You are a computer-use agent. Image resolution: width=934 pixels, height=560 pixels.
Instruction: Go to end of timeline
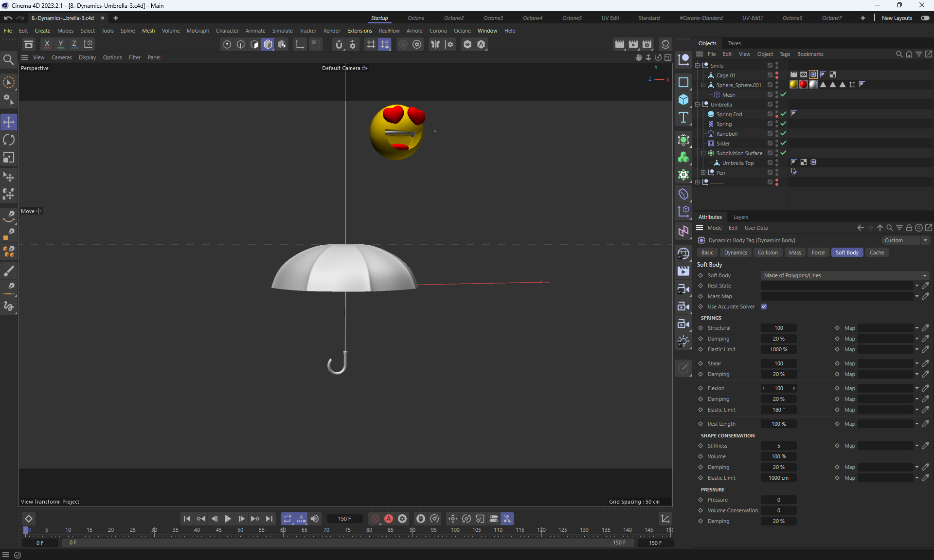(269, 519)
